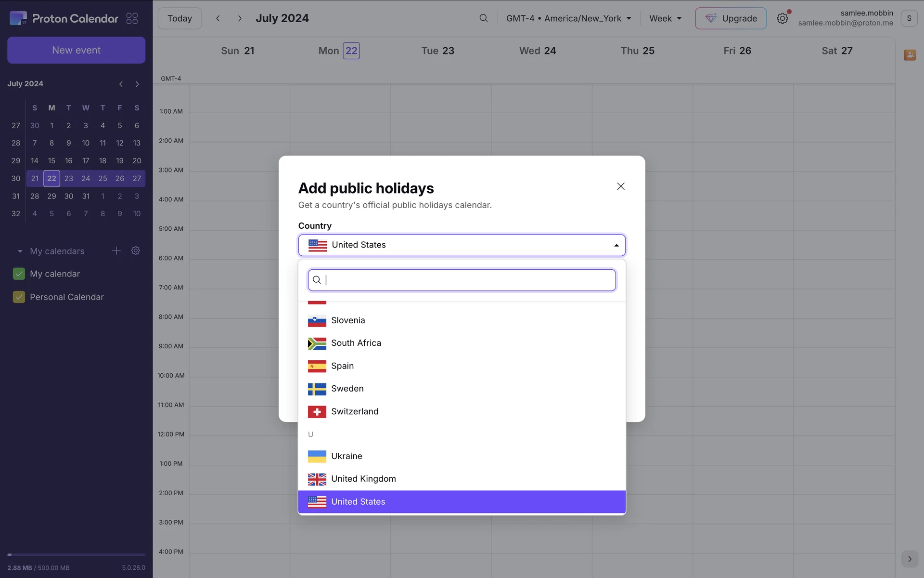Collapse the My calendars section
Screen dimensions: 924x578
pyautogui.click(x=20, y=251)
